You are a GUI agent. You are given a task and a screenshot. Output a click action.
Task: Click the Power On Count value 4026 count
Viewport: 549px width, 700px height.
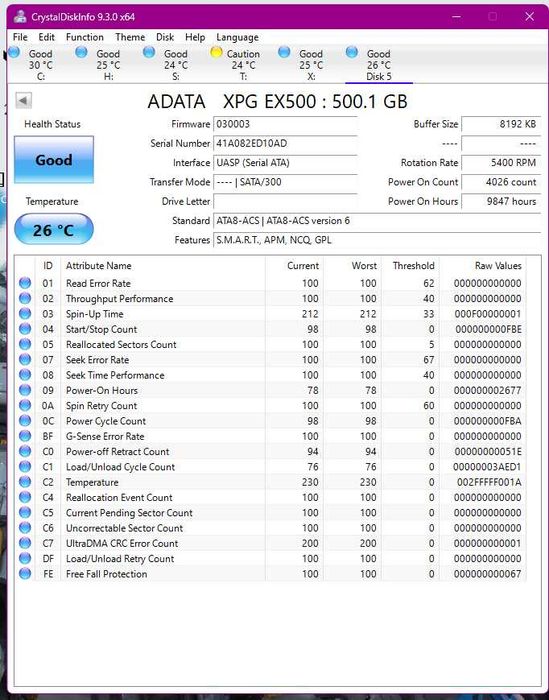[501, 182]
